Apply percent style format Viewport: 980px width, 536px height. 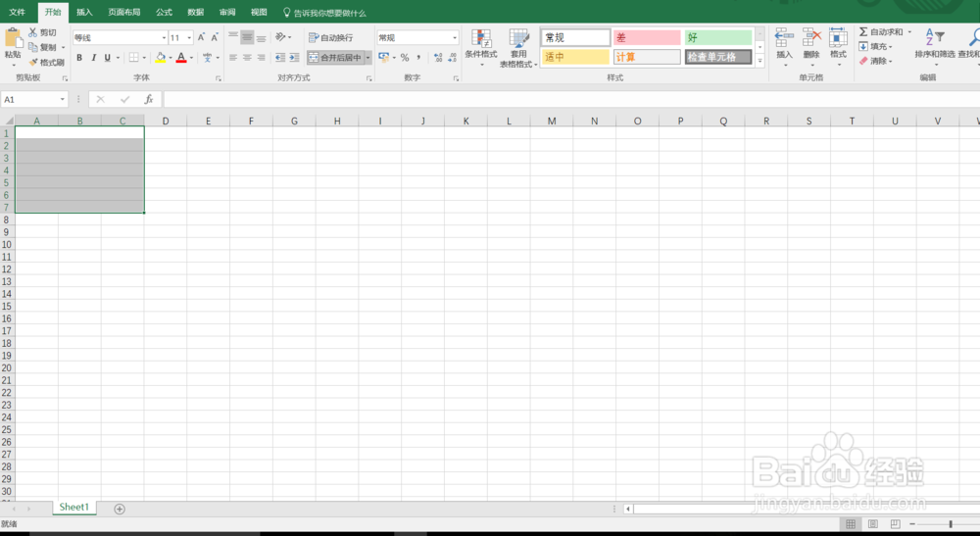tap(405, 58)
